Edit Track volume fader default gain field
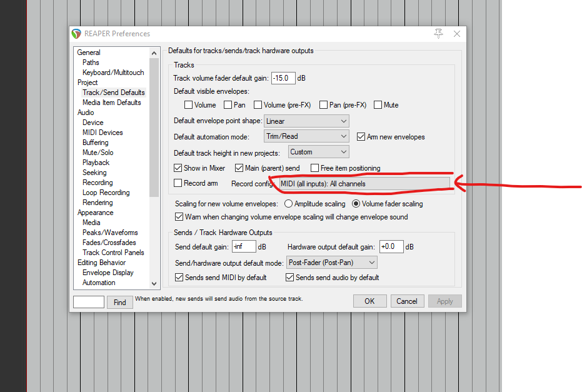The width and height of the screenshot is (582, 392). pyautogui.click(x=283, y=78)
